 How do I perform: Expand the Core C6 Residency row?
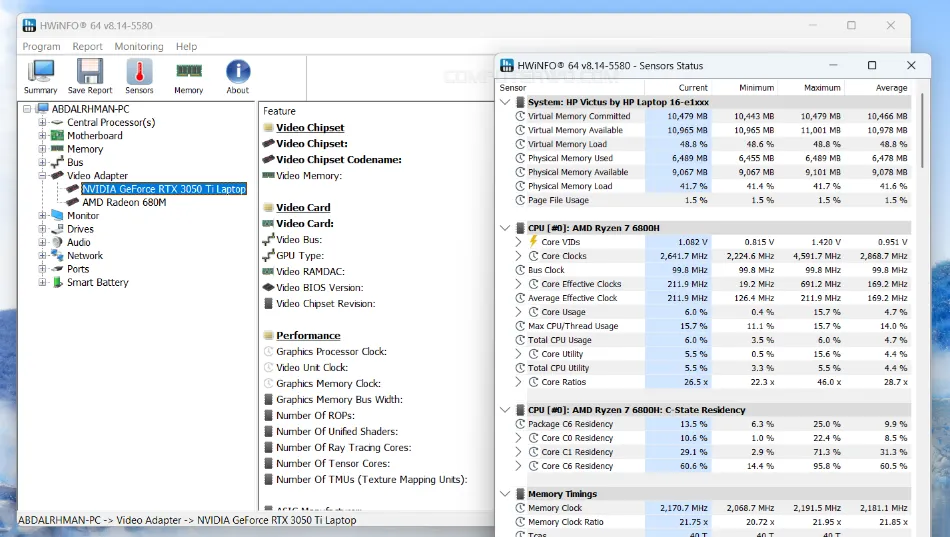pos(518,466)
